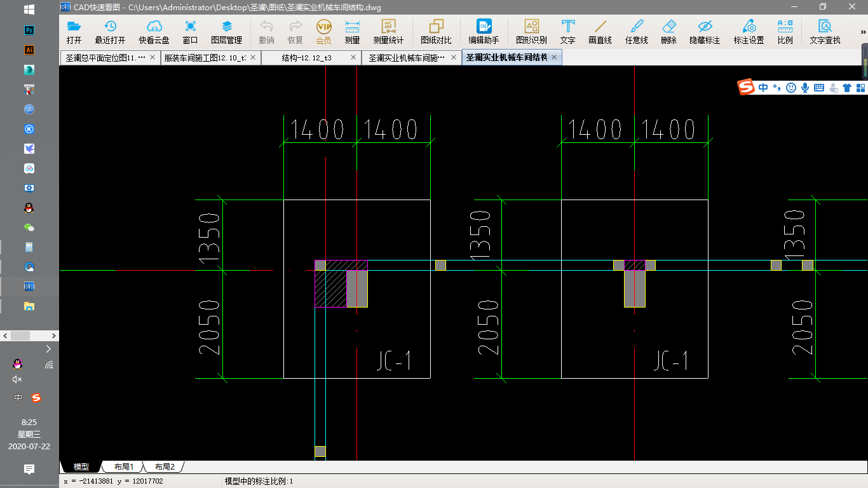Viewport: 868px width, 488px height.
Task: Toggle punctuation mode on IME bar
Action: click(x=777, y=88)
